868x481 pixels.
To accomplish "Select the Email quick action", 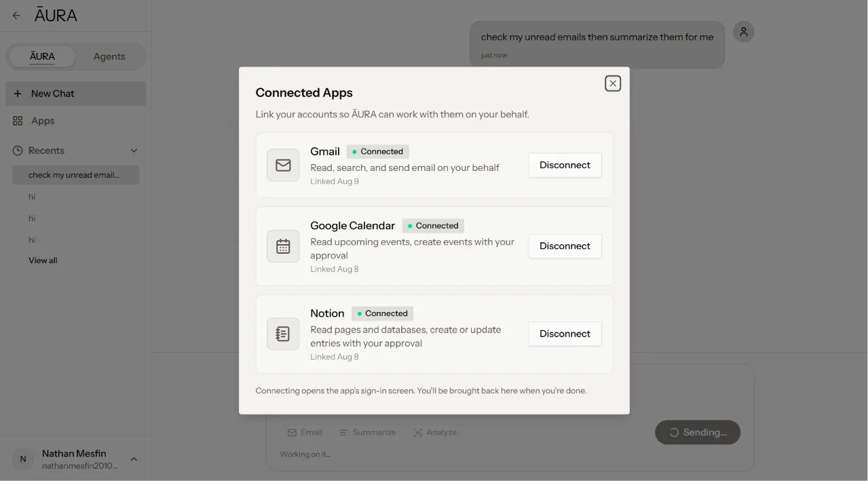I will [x=305, y=432].
